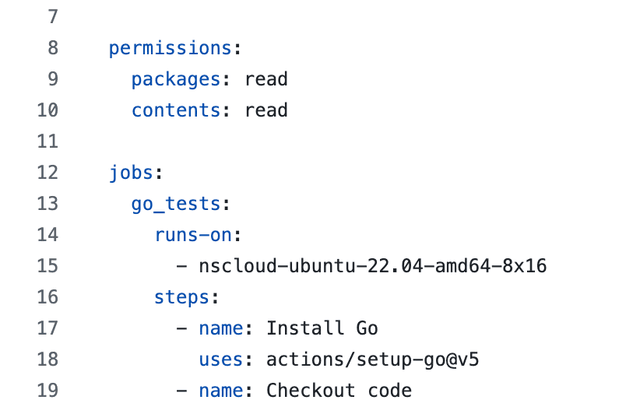Viewport: 640px width, 406px height.
Task: Click the "Install Go" step name
Action: click(322, 328)
